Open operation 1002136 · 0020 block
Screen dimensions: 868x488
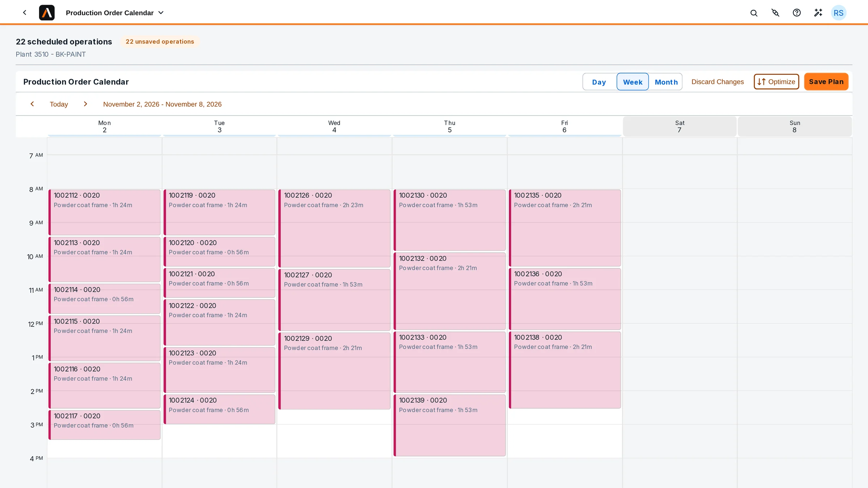tap(565, 299)
